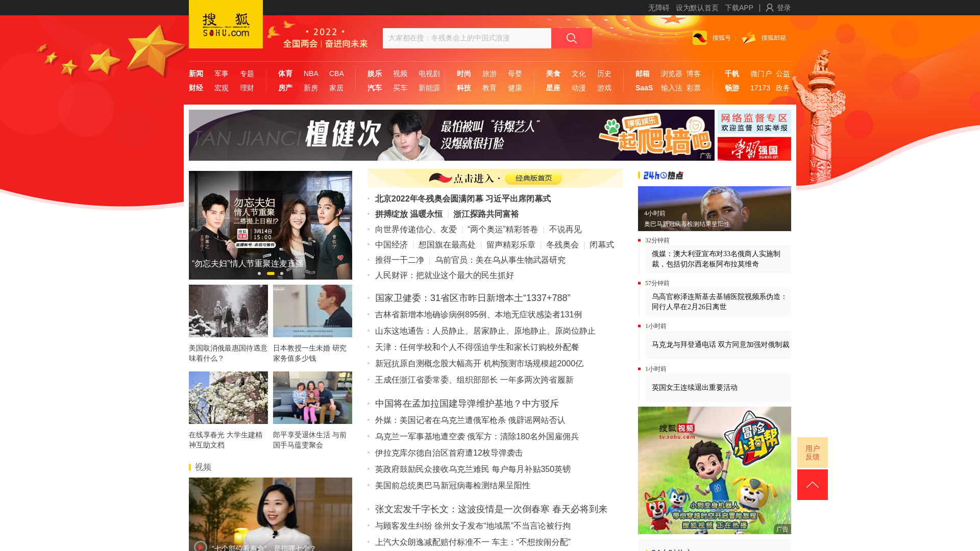This screenshot has width=980, height=551.
Task: Open 美国取消俄最惠国待遇 caption link
Action: pyautogui.click(x=228, y=353)
